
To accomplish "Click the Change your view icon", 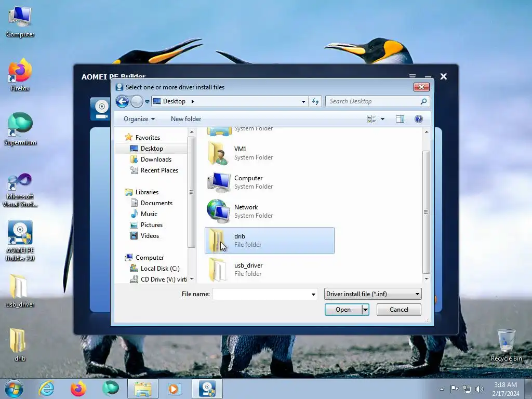I will pos(371,119).
